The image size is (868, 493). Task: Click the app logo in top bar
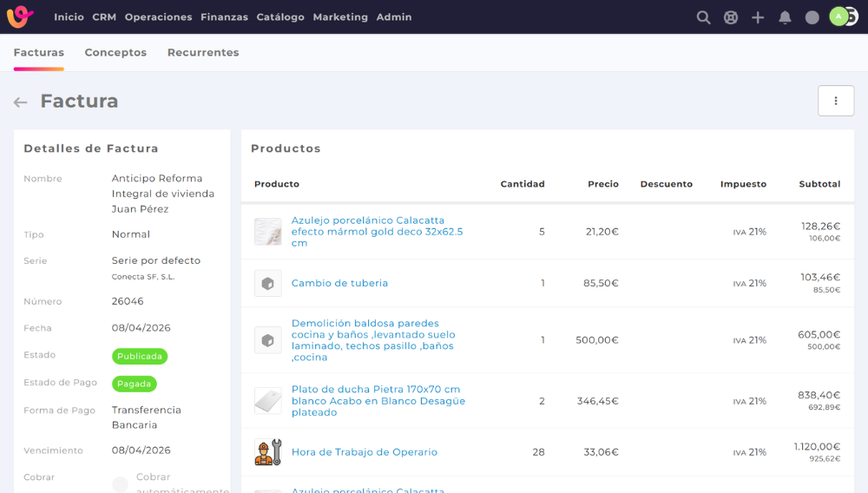(20, 16)
